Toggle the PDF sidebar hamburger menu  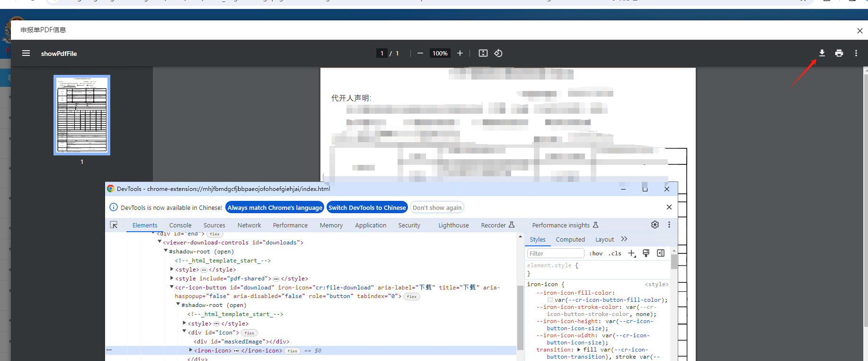[26, 53]
